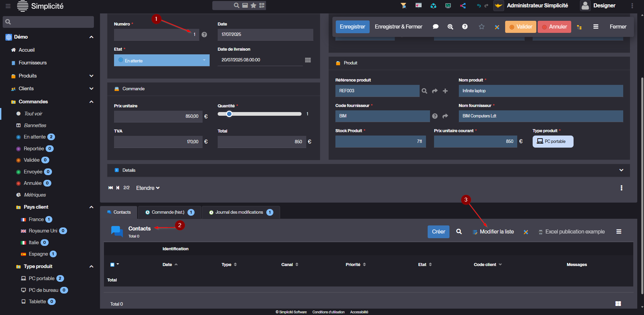
Task: Toggle select-all checkbox in Contacts list header
Action: (112, 265)
